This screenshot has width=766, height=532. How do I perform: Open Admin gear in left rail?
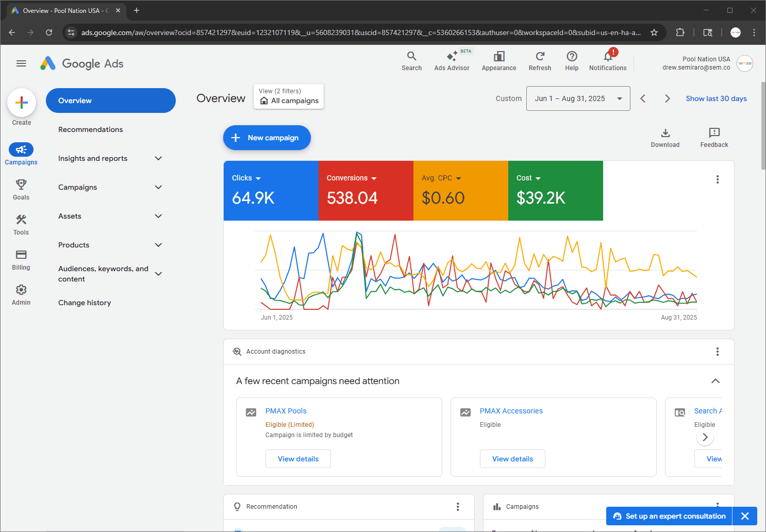click(x=21, y=294)
